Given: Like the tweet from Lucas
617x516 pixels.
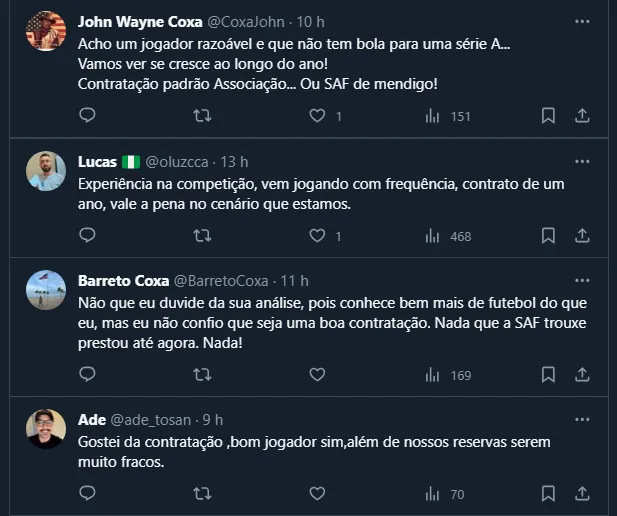Looking at the screenshot, I should click(x=318, y=236).
